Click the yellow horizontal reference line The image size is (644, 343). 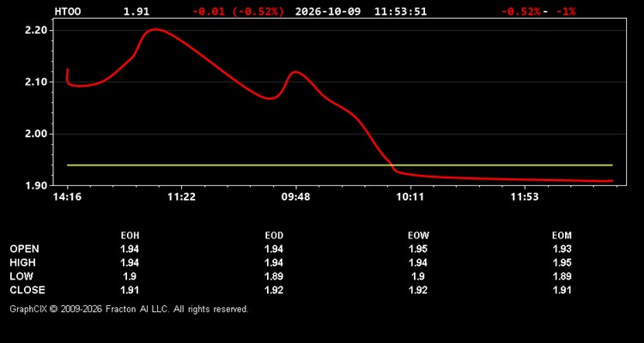[340, 165]
